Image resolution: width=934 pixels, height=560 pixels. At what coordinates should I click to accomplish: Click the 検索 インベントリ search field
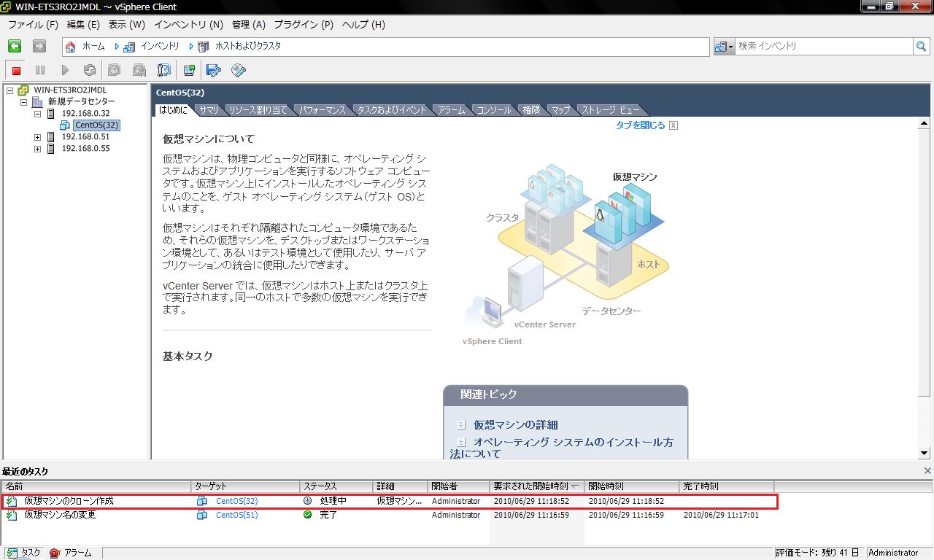tap(824, 46)
